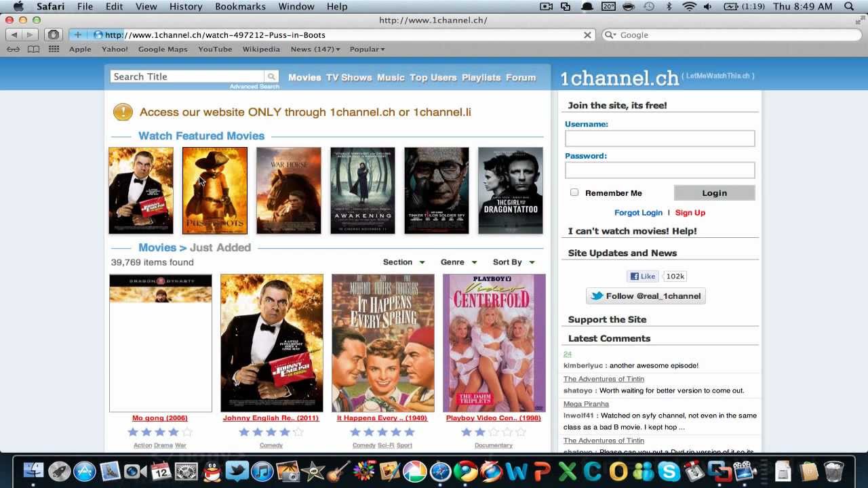Open the Bookmarks menu
The image size is (868, 488).
[x=240, y=6]
